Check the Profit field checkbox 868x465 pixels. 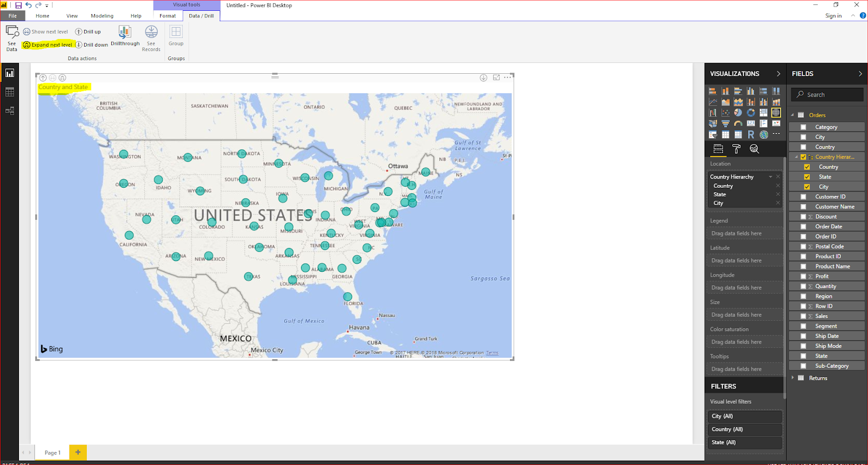click(x=803, y=277)
